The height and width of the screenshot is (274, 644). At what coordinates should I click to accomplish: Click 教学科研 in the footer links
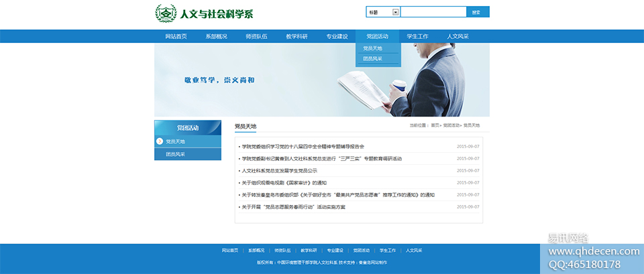tap(309, 250)
